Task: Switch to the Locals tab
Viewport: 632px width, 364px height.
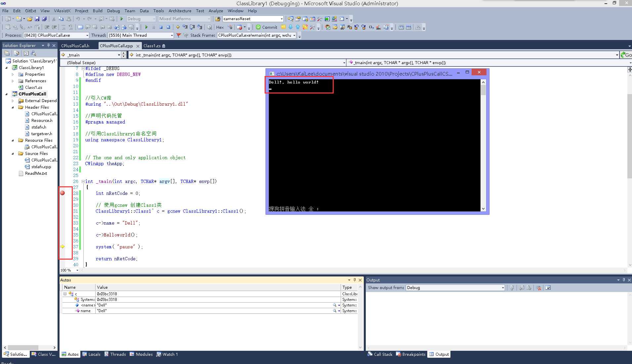Action: pyautogui.click(x=91, y=354)
